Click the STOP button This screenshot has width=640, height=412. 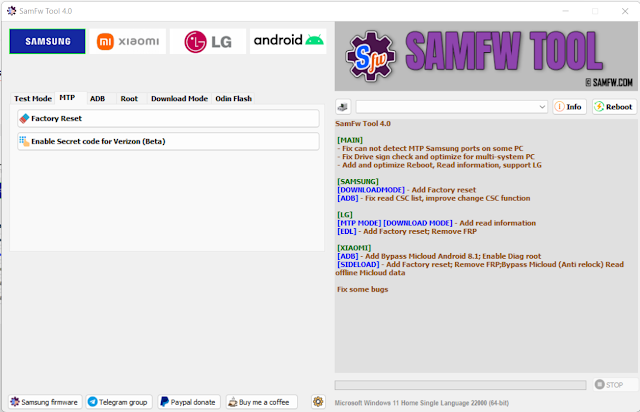click(615, 385)
